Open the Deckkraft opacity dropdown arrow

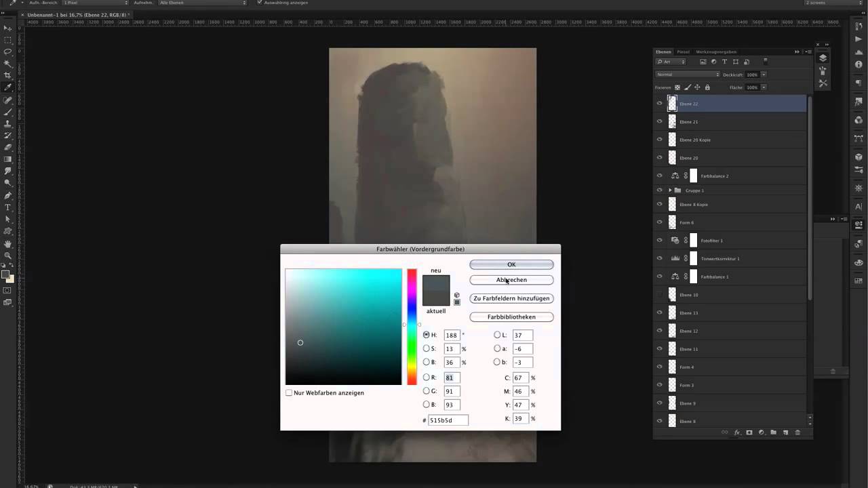(764, 75)
